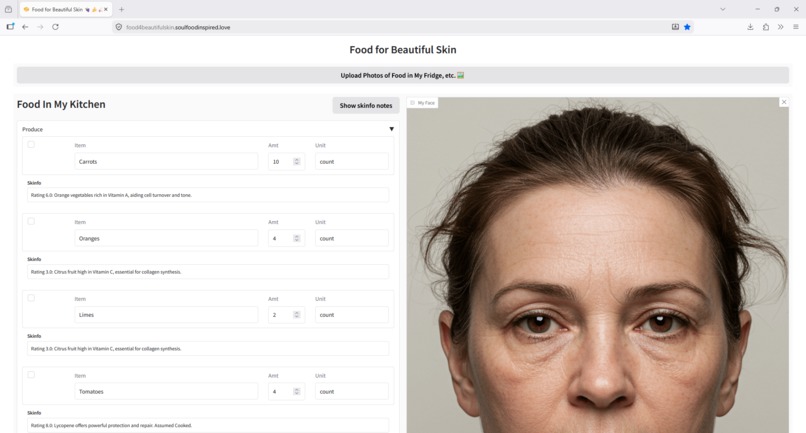The height and width of the screenshot is (433, 806).
Task: List all tabs dropdown arrow
Action: [x=723, y=9]
